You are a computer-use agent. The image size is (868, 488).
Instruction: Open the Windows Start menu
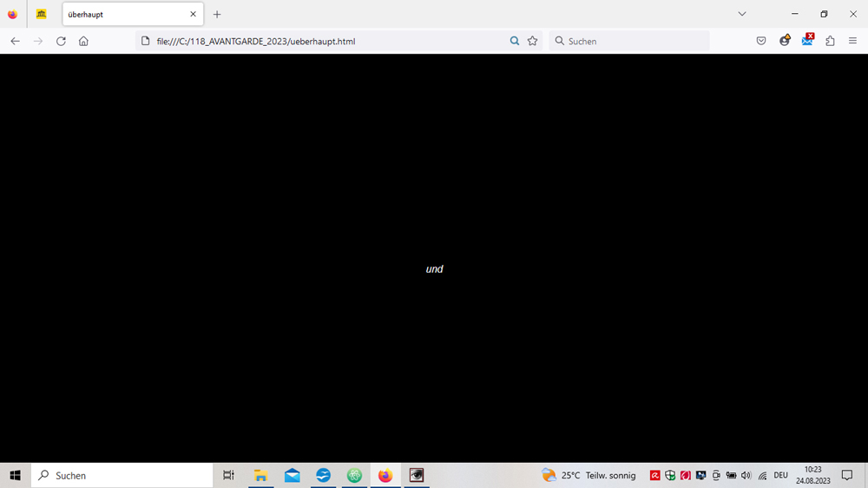(15, 475)
